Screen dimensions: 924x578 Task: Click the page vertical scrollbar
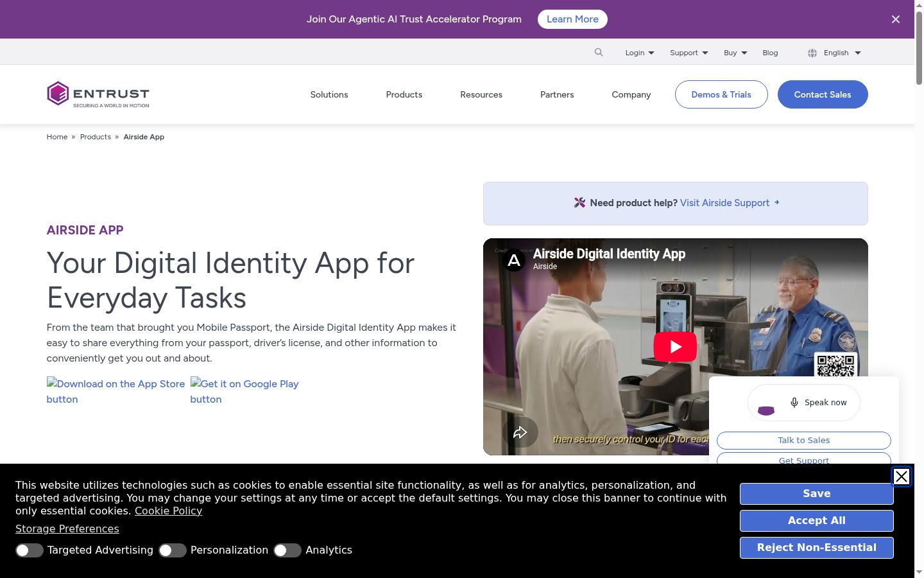click(x=919, y=289)
